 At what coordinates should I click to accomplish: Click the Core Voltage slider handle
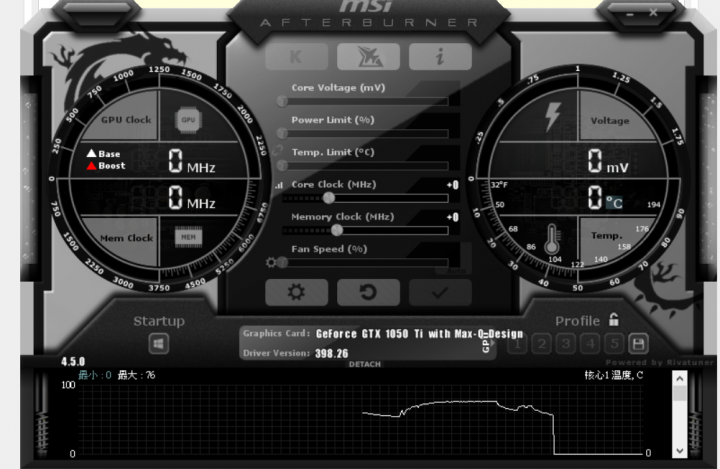[x=282, y=101]
